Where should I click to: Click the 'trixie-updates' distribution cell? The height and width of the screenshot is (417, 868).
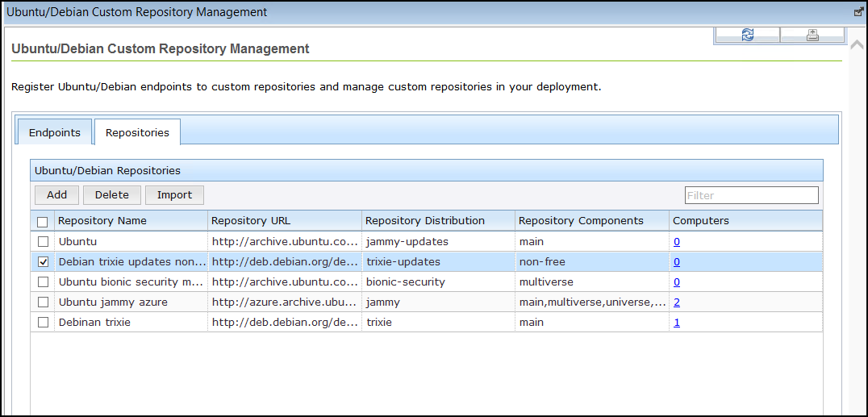click(x=438, y=262)
